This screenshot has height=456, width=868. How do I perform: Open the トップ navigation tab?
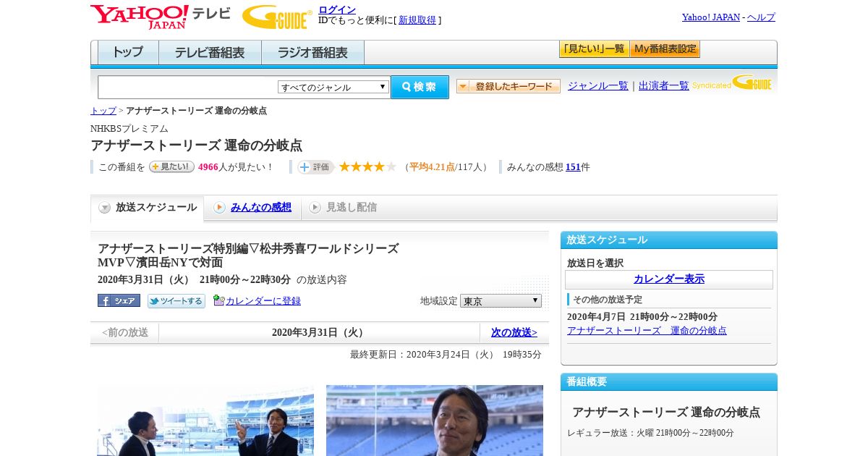(128, 53)
